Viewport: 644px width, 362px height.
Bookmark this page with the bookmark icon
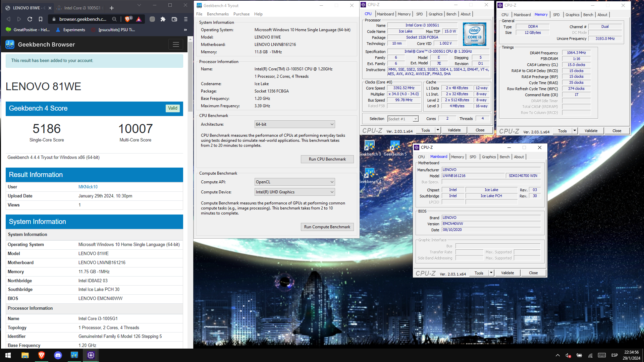pos(41,19)
